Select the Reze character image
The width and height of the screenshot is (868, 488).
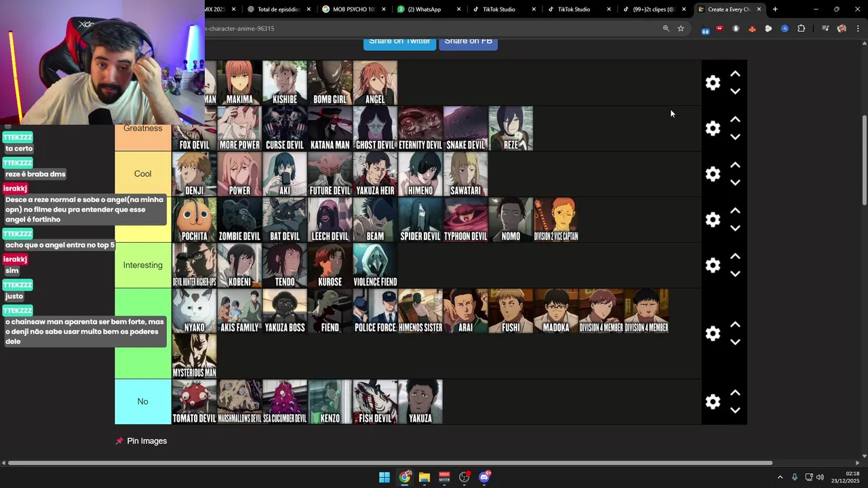[x=511, y=128]
